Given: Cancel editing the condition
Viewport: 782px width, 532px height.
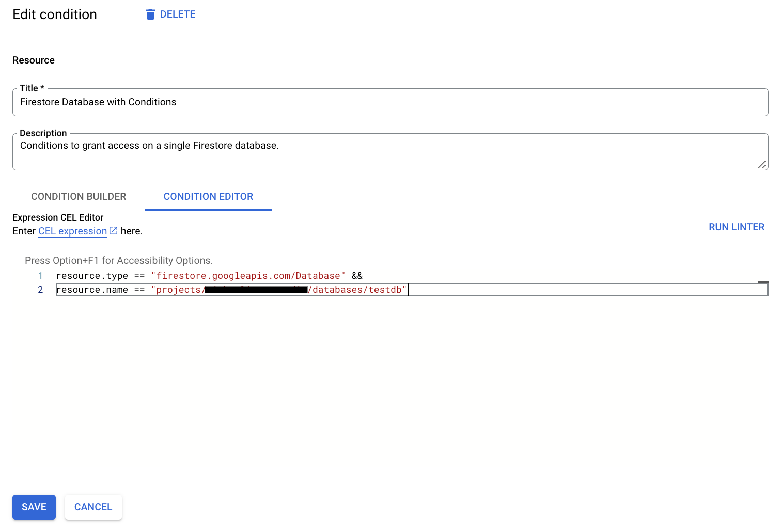Looking at the screenshot, I should (x=93, y=507).
